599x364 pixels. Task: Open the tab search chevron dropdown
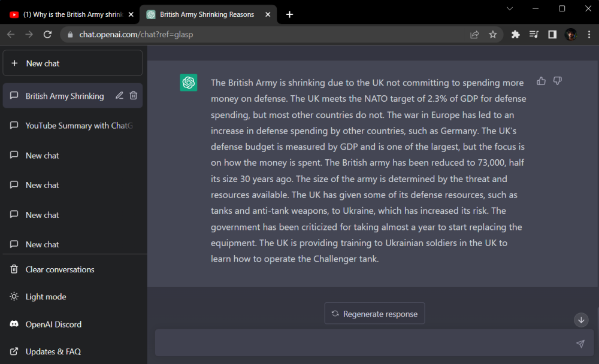(x=510, y=9)
